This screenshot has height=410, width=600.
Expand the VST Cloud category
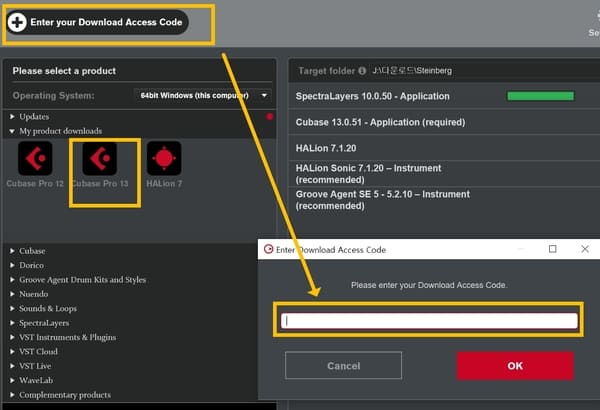click(12, 351)
